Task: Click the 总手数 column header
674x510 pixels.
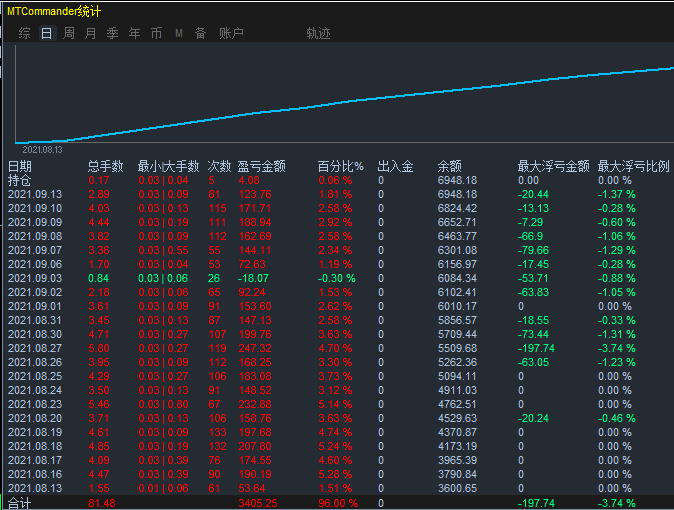Action: 105,166
